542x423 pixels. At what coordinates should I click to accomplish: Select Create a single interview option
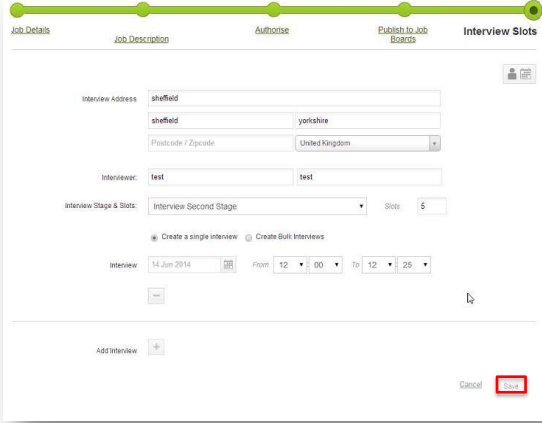[154, 237]
